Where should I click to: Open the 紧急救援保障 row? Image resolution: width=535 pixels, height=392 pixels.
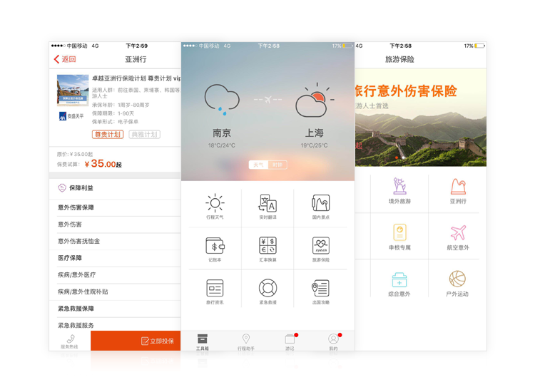point(115,309)
